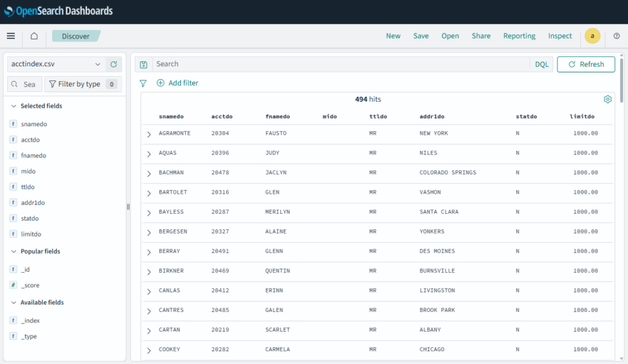Open the saved queries icon beside Search
Viewport: 628px width, 364px height.
144,64
